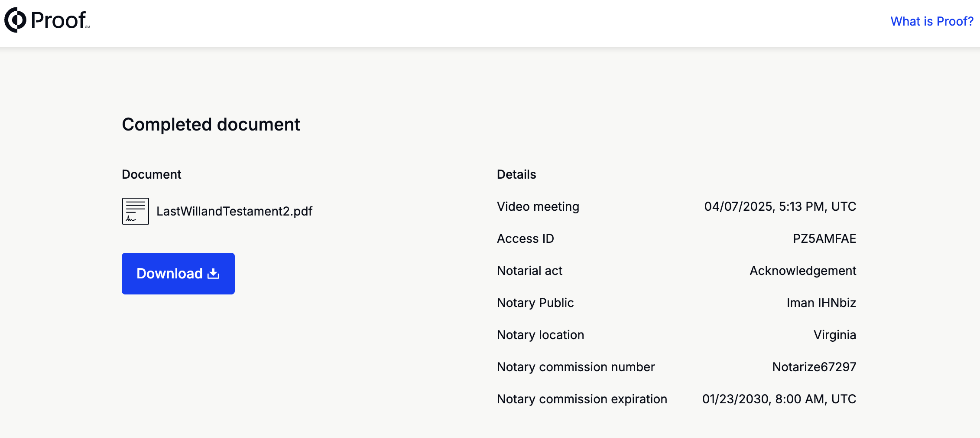Select the Virginia notary location value

[834, 335]
